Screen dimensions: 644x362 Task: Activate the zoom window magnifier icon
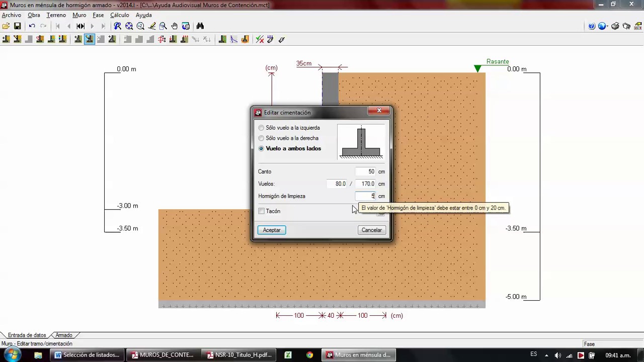pos(163,26)
